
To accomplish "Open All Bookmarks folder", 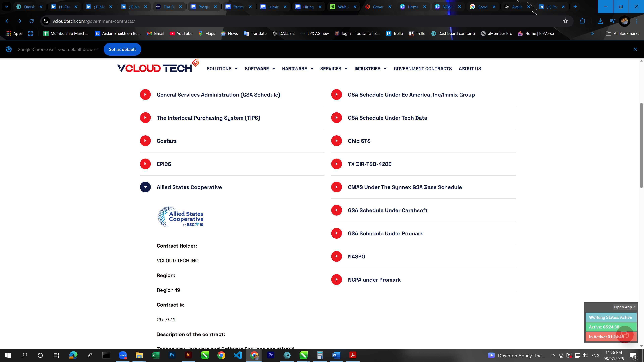I will pos(622,34).
